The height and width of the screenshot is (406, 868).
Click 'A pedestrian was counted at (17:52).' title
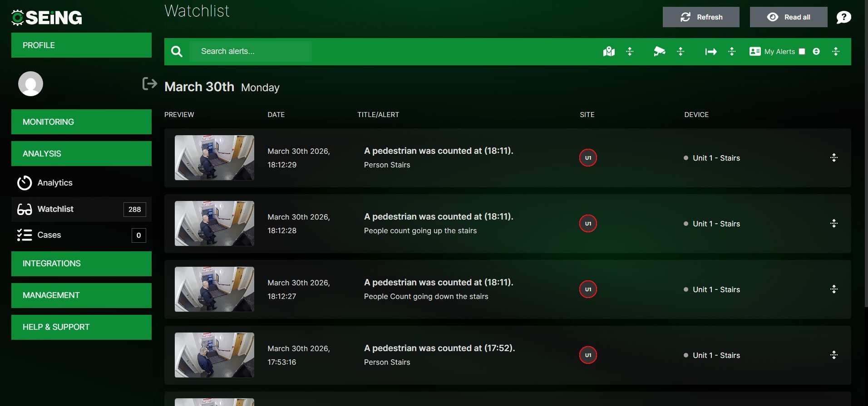(x=439, y=348)
